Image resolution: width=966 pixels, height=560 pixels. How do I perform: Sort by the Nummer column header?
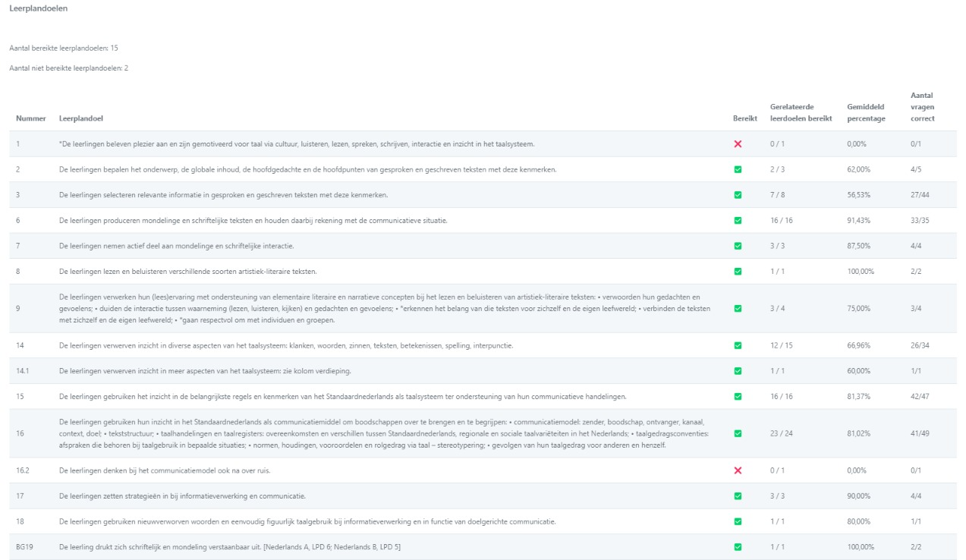pos(31,118)
